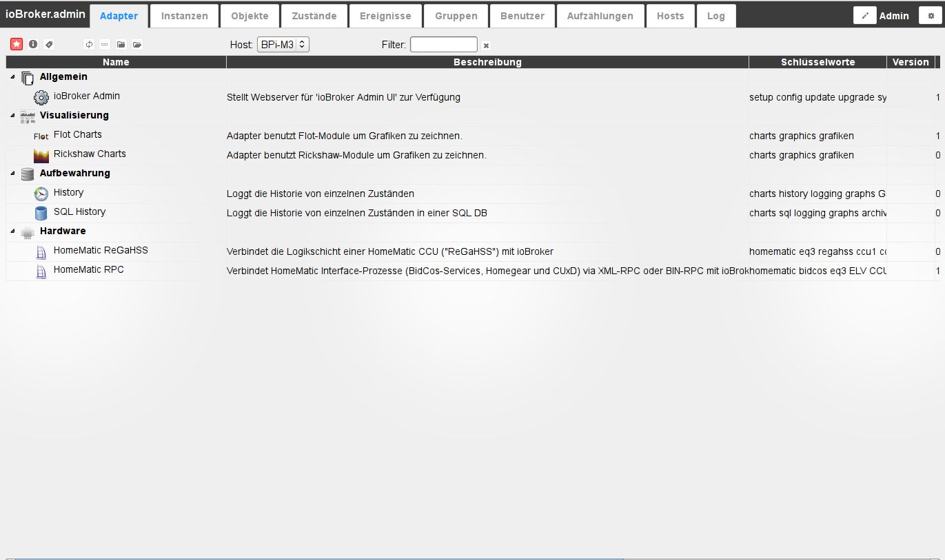Image resolution: width=945 pixels, height=560 pixels.
Task: Click the Hardware group label
Action: tap(63, 231)
